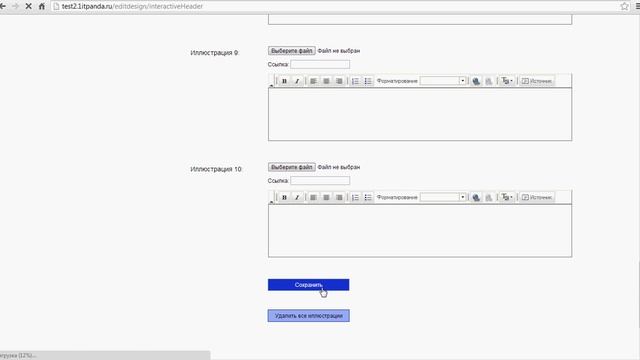Screen dimensions: 640x360
Task: Insert numbered list in Иллюстрация 9 editor
Action: coord(355,81)
